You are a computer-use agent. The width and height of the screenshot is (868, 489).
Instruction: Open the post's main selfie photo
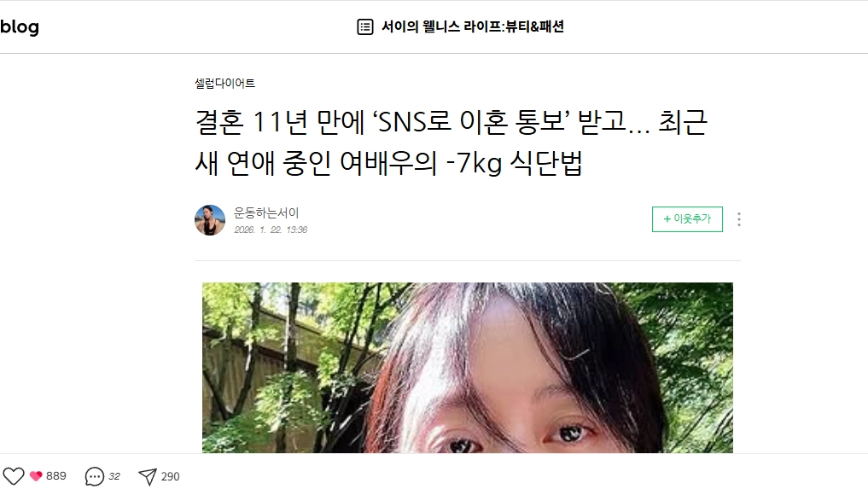click(x=467, y=368)
